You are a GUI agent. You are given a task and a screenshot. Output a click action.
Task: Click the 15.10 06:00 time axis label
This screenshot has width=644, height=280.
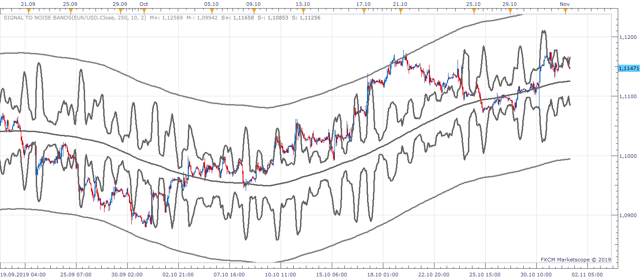[x=332, y=274]
